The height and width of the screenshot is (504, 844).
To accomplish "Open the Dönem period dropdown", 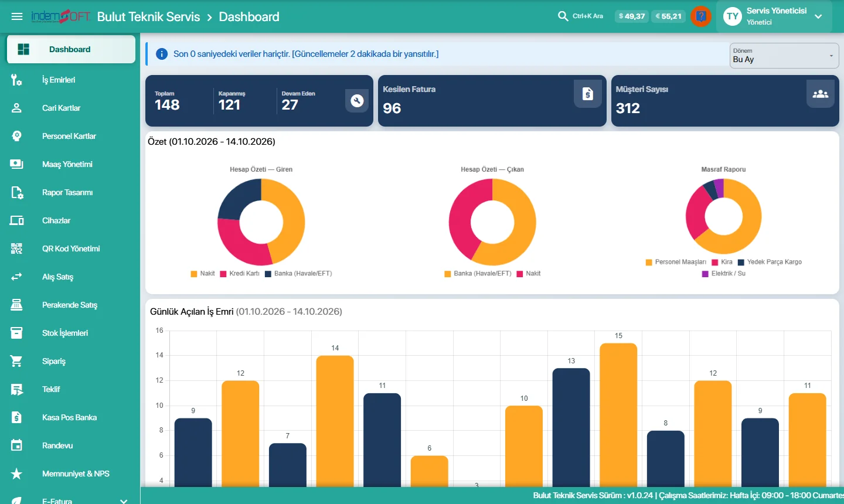I will coord(784,56).
